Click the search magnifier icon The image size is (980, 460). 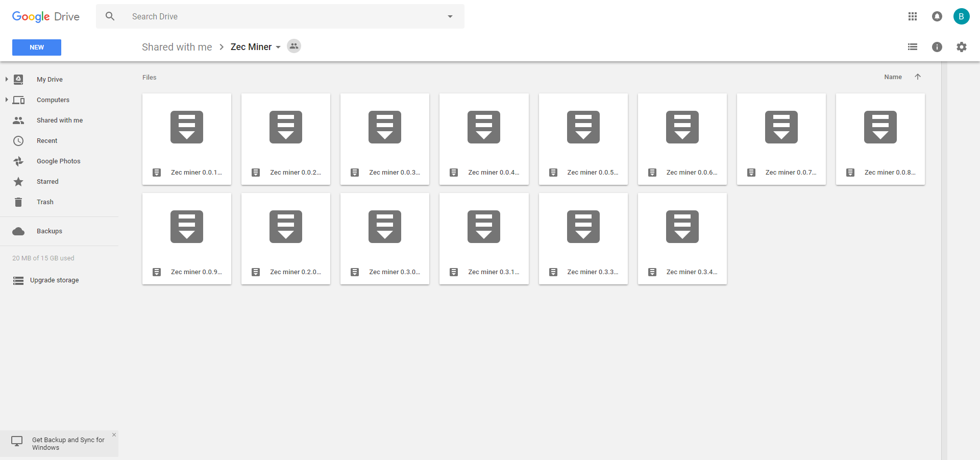pos(110,16)
